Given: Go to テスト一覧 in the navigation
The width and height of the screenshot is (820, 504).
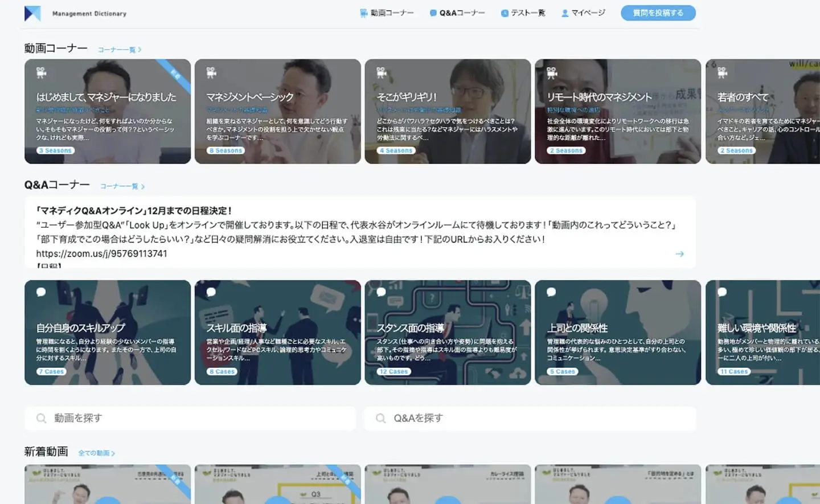Looking at the screenshot, I should coord(523,13).
